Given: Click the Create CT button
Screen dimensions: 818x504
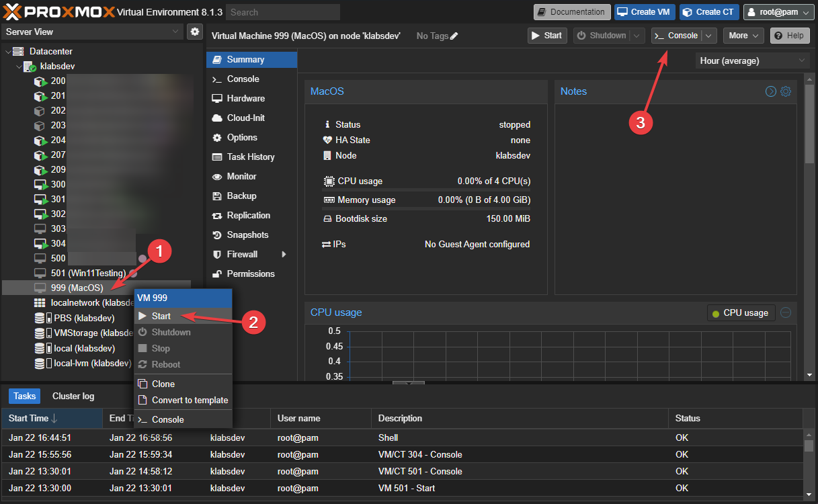Looking at the screenshot, I should 708,11.
